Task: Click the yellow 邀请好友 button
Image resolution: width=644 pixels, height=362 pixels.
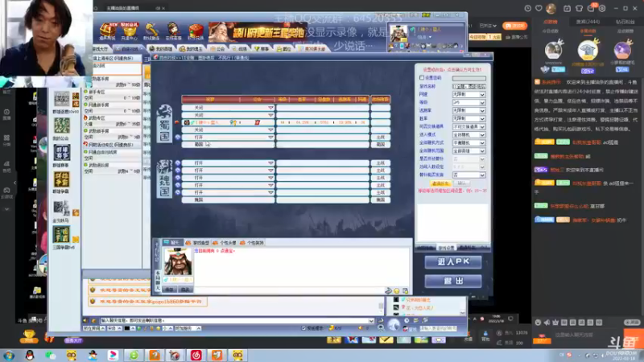Action: click(440, 183)
